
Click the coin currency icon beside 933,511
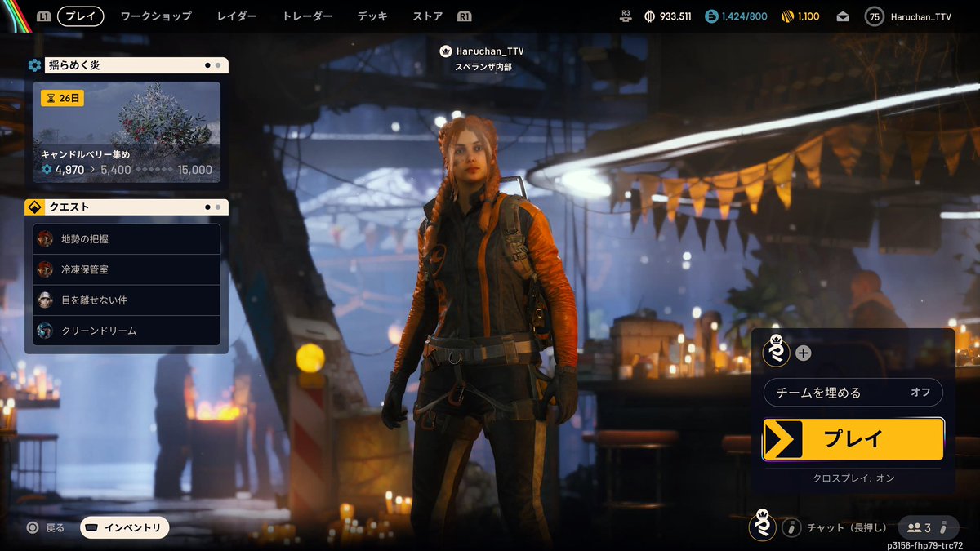650,16
